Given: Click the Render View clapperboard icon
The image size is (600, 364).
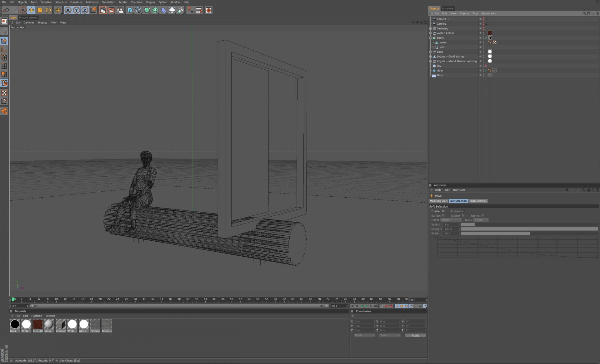Looking at the screenshot, I should (x=103, y=10).
